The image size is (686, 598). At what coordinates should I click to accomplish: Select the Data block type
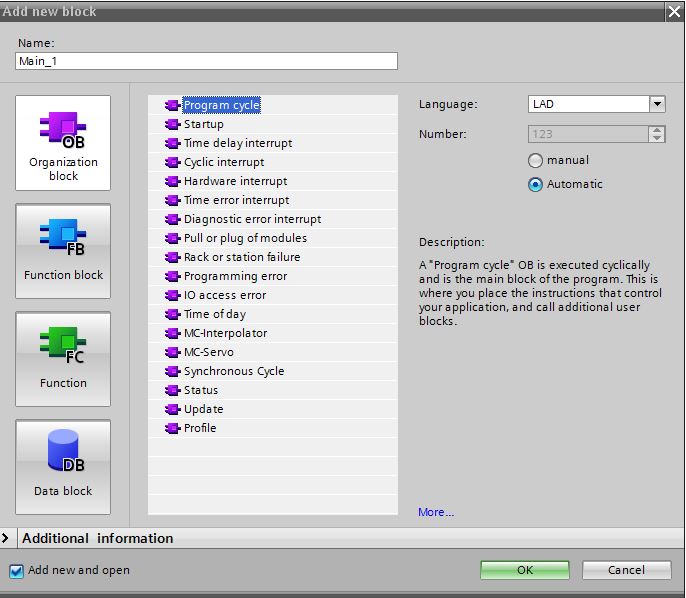63,467
